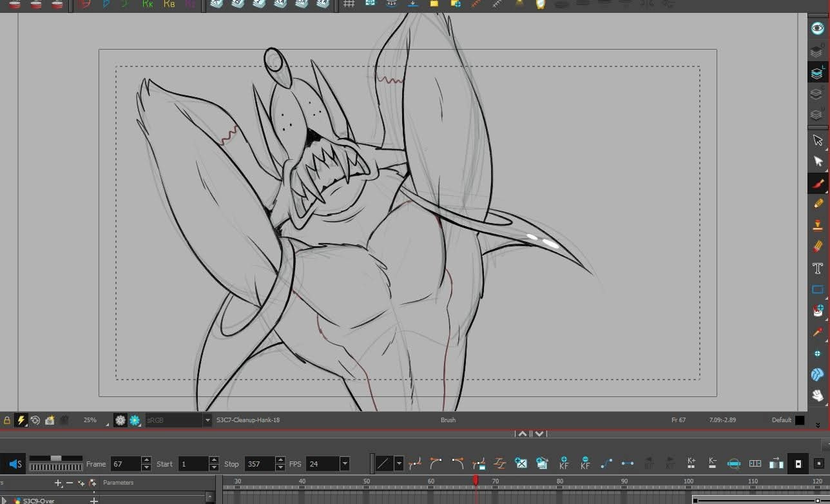Image resolution: width=830 pixels, height=504 pixels.
Task: Click the red playhead marker at frame 67
Action: pyautogui.click(x=476, y=480)
